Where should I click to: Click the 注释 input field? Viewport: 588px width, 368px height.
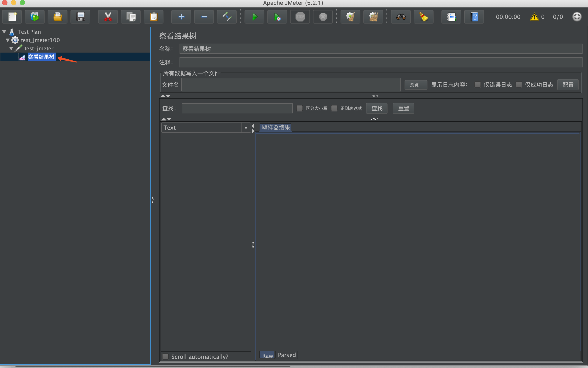(x=381, y=62)
